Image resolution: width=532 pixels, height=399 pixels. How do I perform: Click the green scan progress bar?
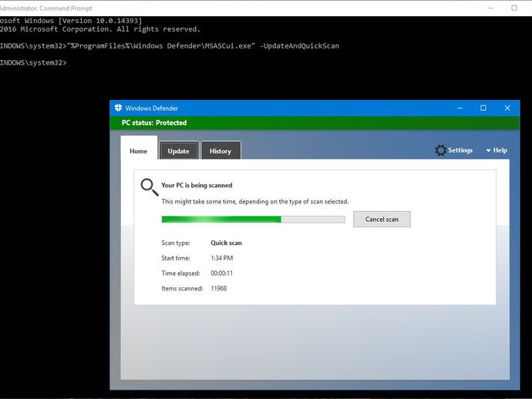253,220
